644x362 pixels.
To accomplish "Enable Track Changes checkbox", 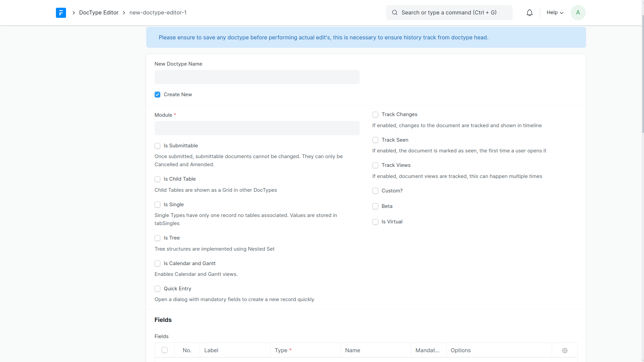I will tap(375, 115).
